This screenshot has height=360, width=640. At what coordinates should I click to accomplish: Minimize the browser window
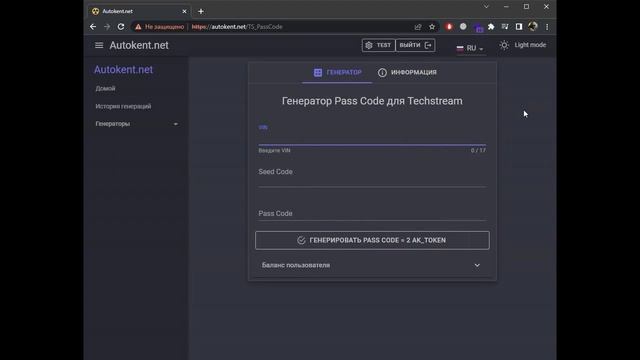506,7
